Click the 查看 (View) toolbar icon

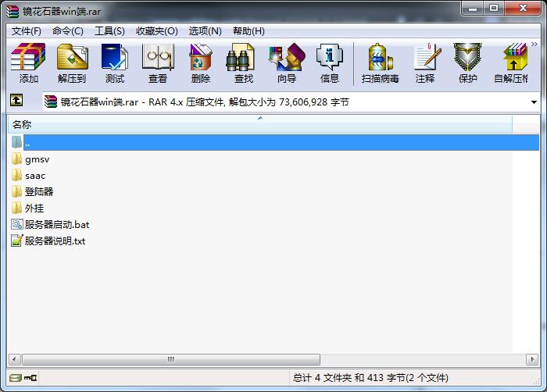click(158, 63)
